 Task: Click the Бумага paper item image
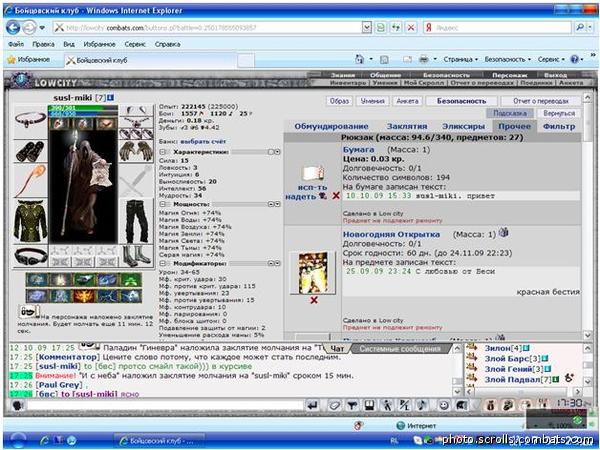tap(313, 173)
